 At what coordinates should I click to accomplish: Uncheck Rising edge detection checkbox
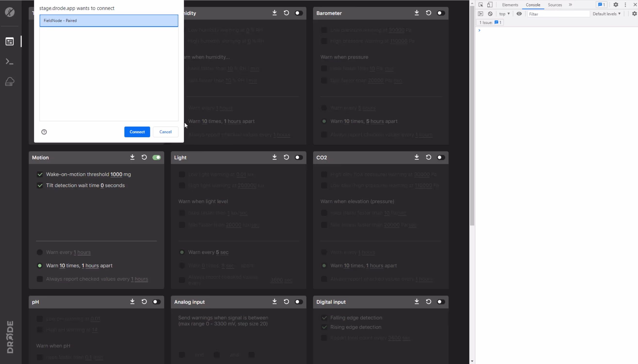point(324,327)
